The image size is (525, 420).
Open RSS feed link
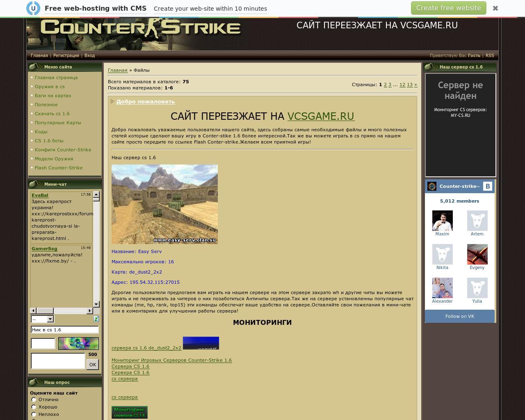pyautogui.click(x=490, y=55)
